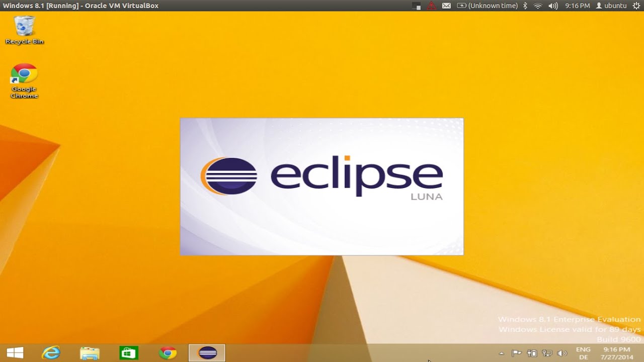Image resolution: width=644 pixels, height=362 pixels.
Task: Select the Eclipse taskbar button
Action: [207, 353]
